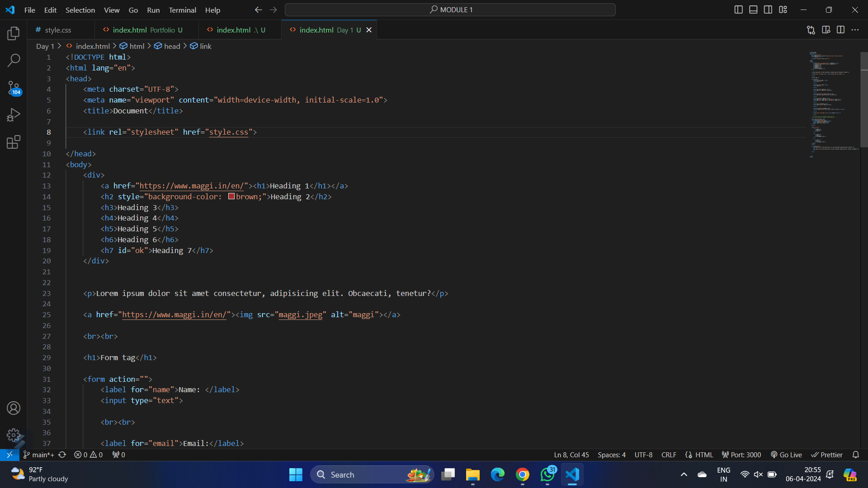The height and width of the screenshot is (488, 868).
Task: Click the Open Changes compare icon
Action: [x=811, y=30]
